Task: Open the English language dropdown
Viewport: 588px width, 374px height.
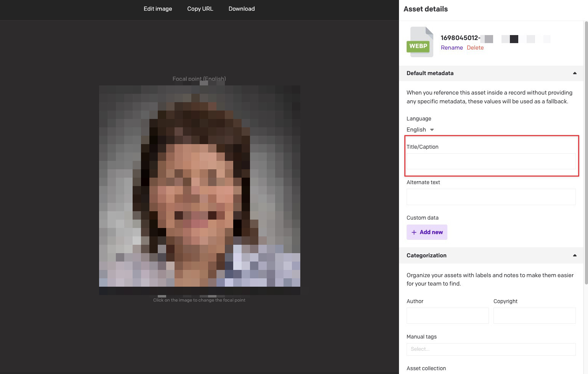Action: (420, 130)
